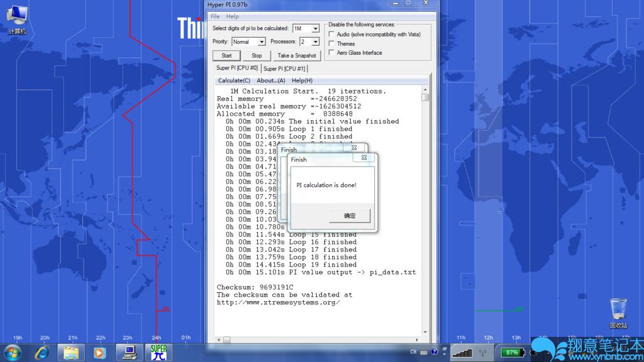Click the blue help icon in language bar

(434, 352)
